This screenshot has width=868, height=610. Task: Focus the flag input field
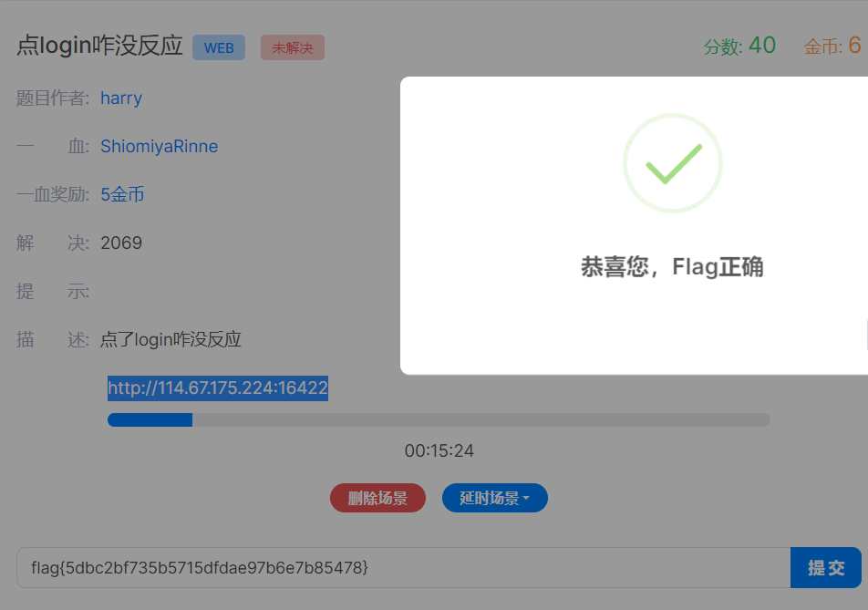401,567
